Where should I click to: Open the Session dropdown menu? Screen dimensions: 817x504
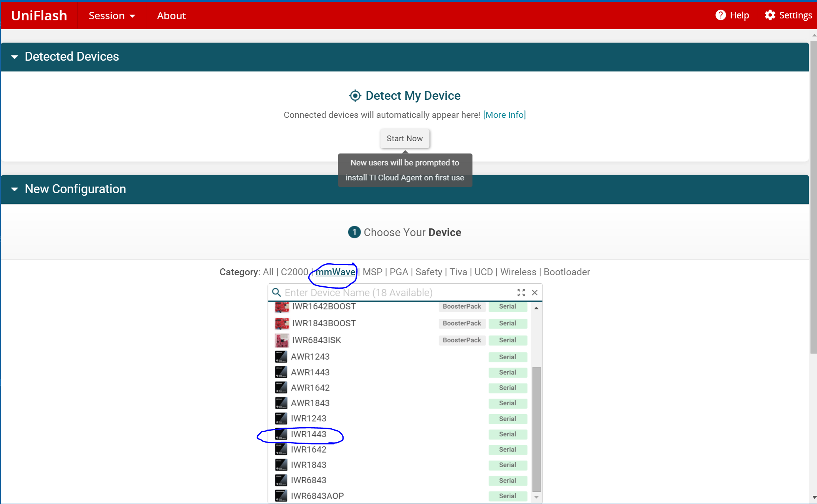112,16
